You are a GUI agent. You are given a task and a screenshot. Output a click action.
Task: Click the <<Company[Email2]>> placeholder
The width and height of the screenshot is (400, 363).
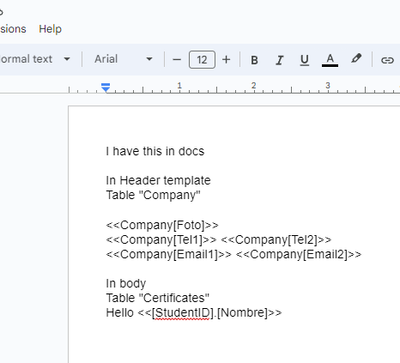click(299, 255)
